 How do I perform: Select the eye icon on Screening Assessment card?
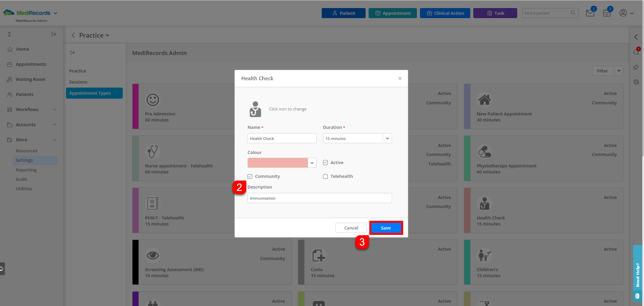click(x=153, y=255)
